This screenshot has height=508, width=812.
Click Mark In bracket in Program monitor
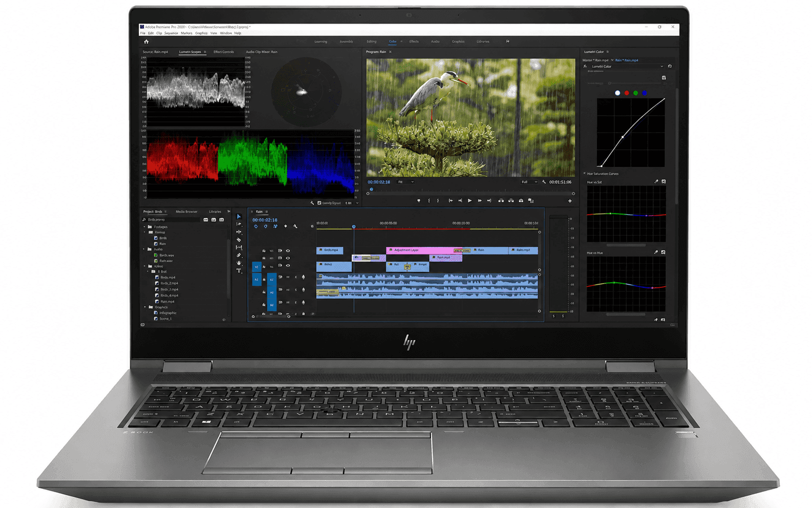429,201
